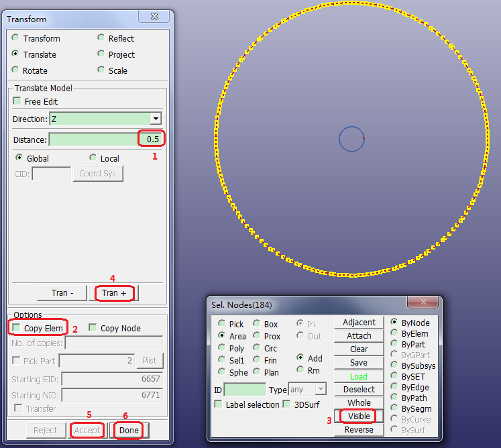Select the Reflect radio option
Viewport: 501px width, 448px height.
(x=101, y=38)
